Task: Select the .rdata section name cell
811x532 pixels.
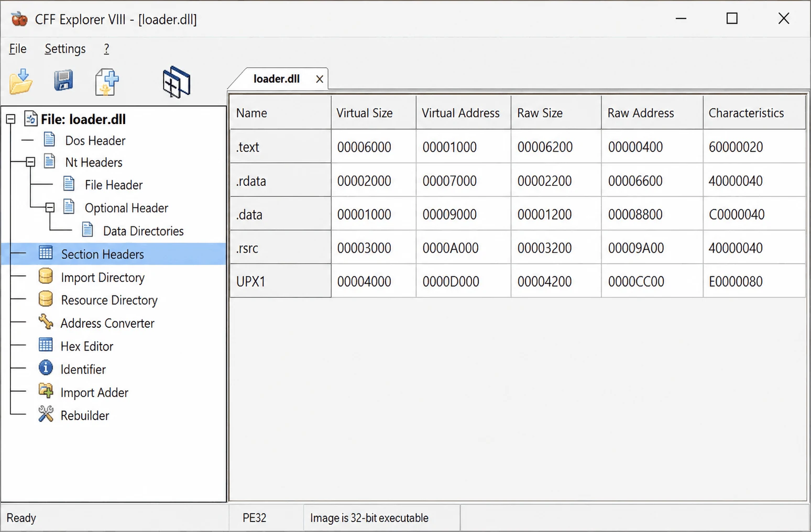Action: click(280, 181)
